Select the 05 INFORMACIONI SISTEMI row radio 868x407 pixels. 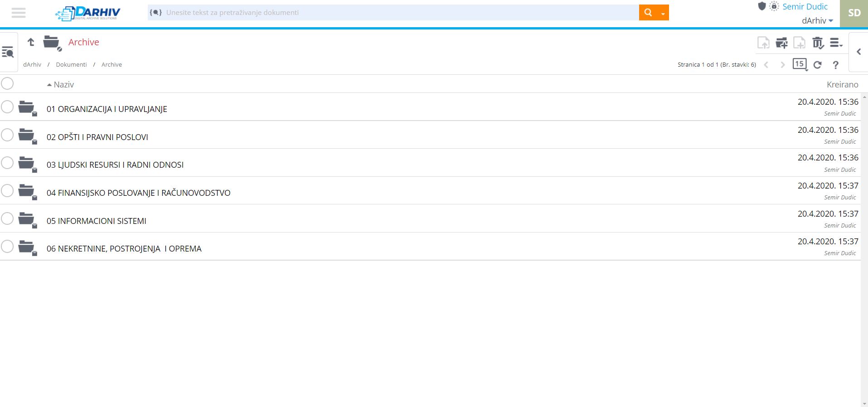(x=7, y=219)
